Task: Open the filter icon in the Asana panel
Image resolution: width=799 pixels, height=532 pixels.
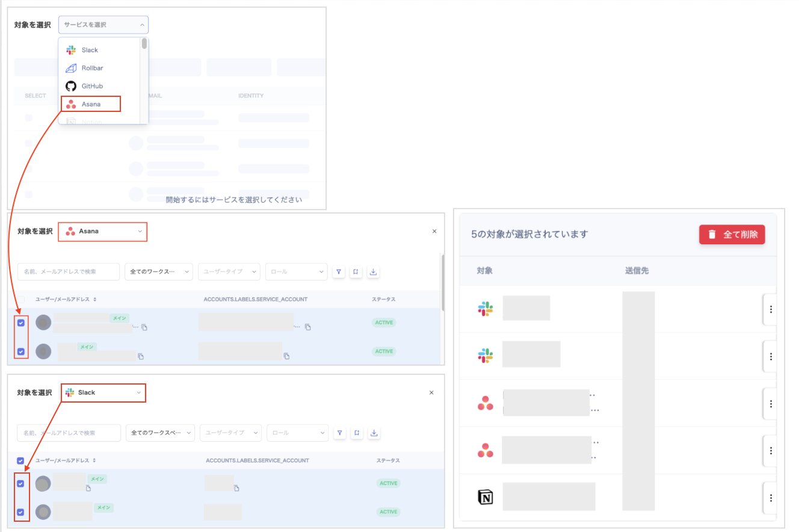Action: [x=339, y=272]
